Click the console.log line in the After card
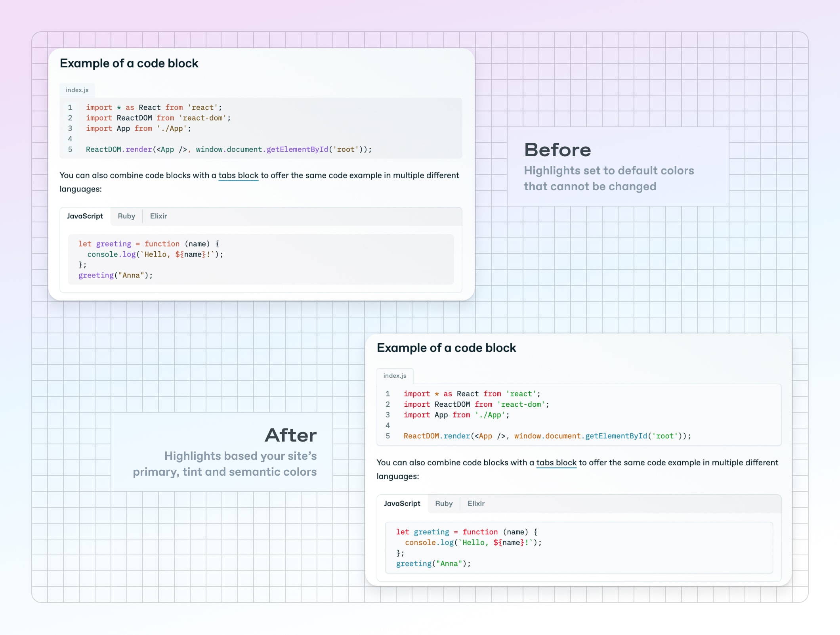Viewport: 840px width, 635px height. click(x=473, y=543)
